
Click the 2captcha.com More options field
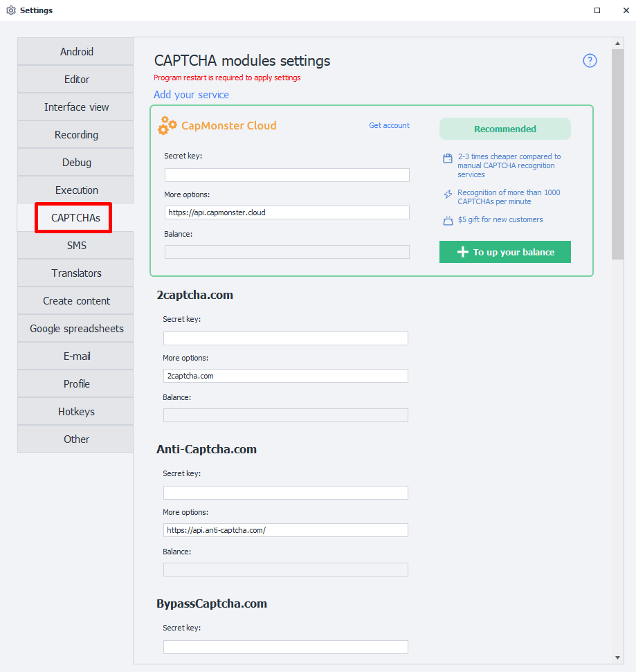[x=285, y=376]
